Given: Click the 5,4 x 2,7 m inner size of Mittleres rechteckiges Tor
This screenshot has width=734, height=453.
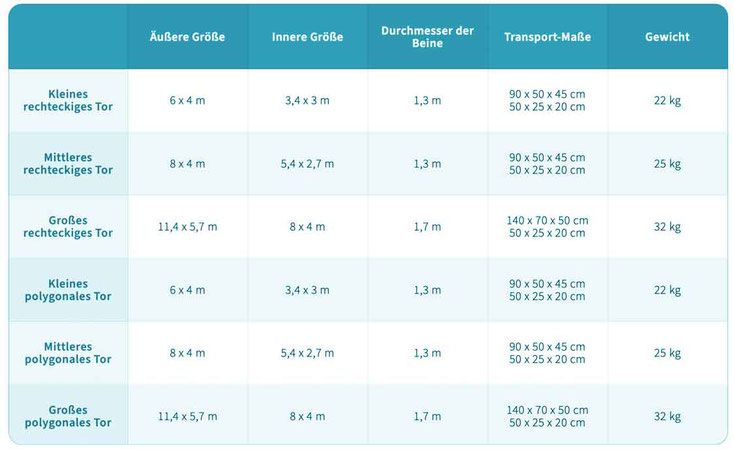Looking at the screenshot, I should coord(308,164).
